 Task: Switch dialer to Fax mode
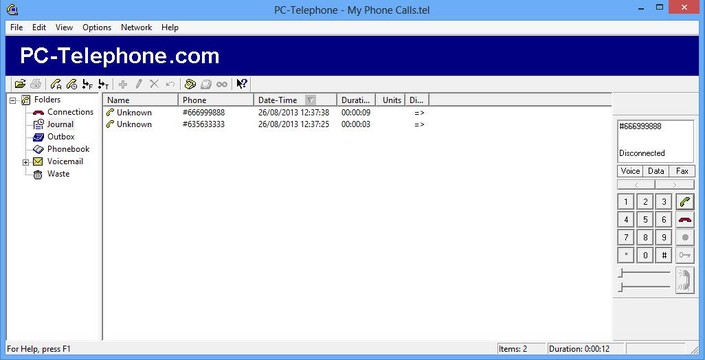pos(682,171)
